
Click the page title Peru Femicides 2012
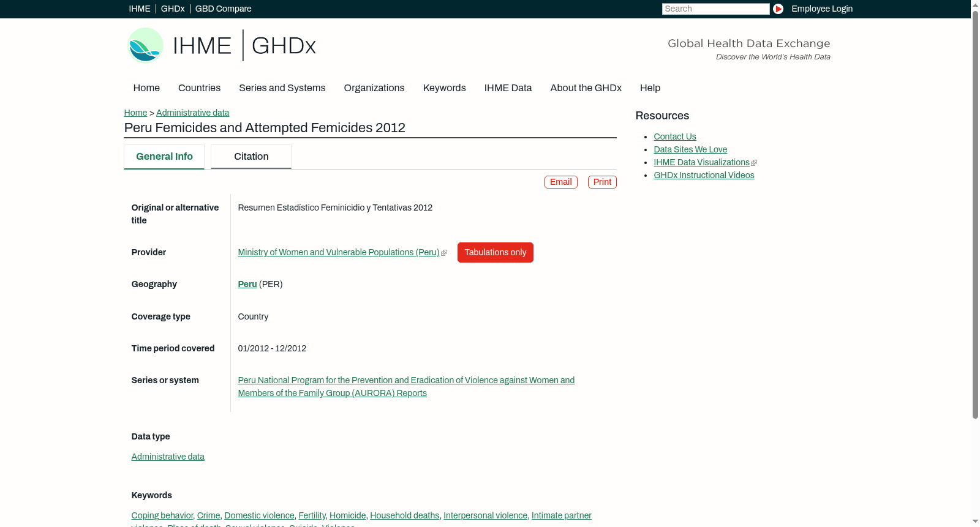coord(265,128)
